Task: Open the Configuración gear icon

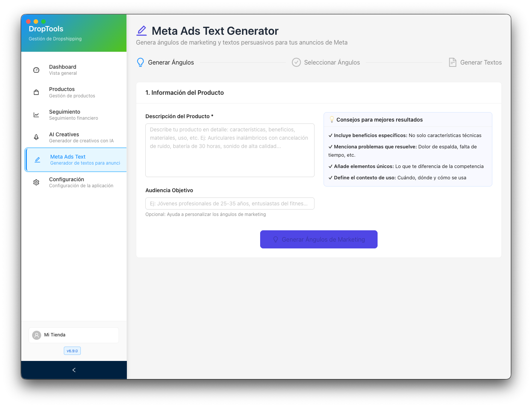Action: (36, 182)
